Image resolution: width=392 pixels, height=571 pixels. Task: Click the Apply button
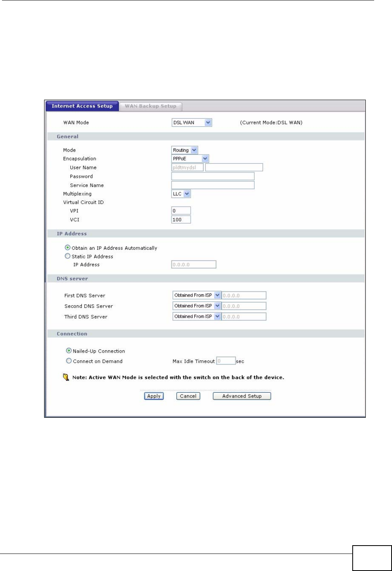tap(154, 396)
